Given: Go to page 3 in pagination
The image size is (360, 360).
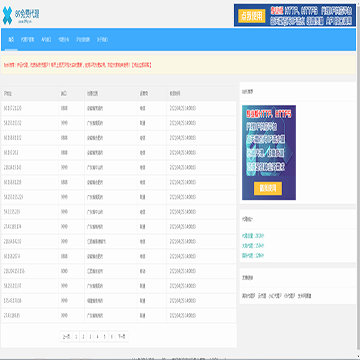Looking at the screenshot, I should 90,337.
